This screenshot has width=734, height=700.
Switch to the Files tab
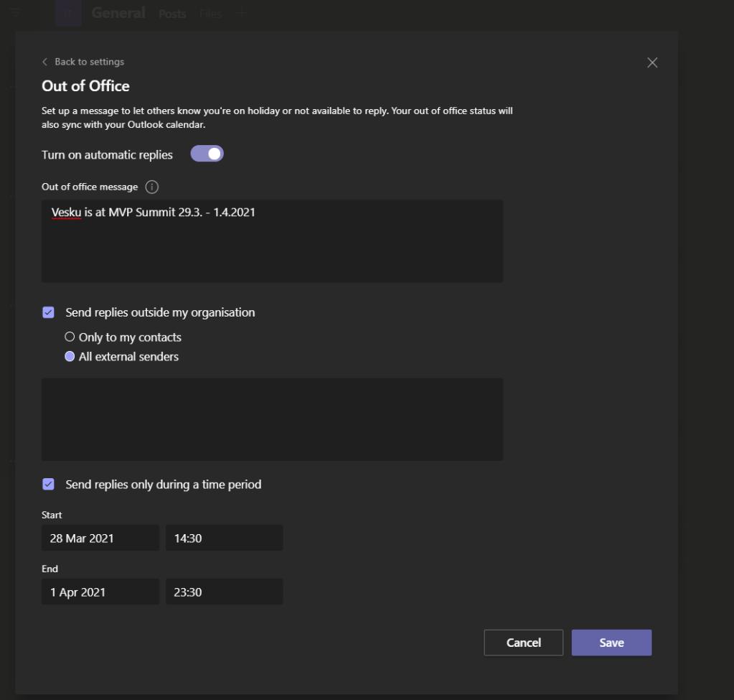click(210, 14)
